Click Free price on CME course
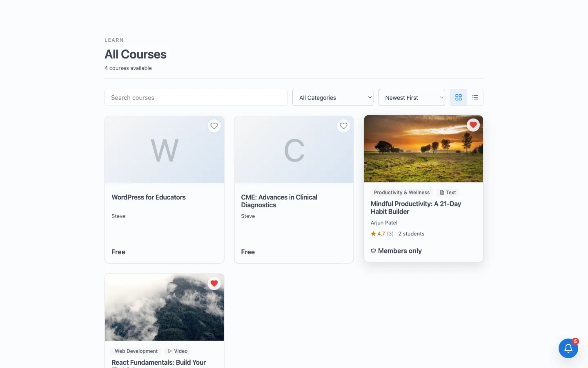588x368 pixels. (x=248, y=252)
